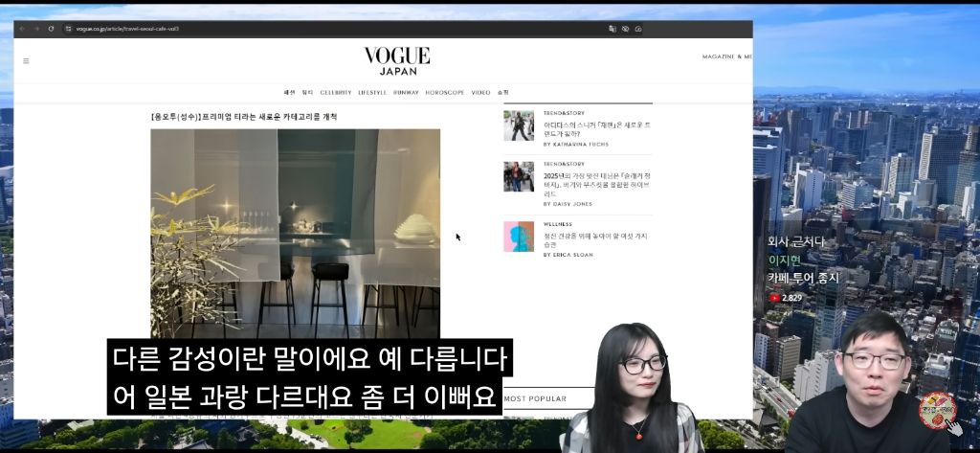The image size is (980, 453).
Task: Click the MOST POPULAR section heading
Action: click(535, 398)
